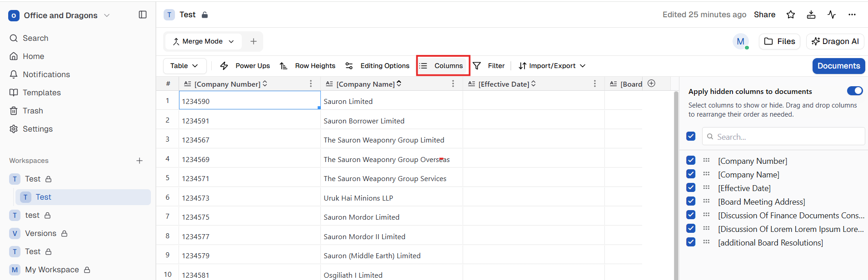Open the Merge Mode dropdown
Image resolution: width=868 pixels, height=280 pixels.
tap(203, 41)
